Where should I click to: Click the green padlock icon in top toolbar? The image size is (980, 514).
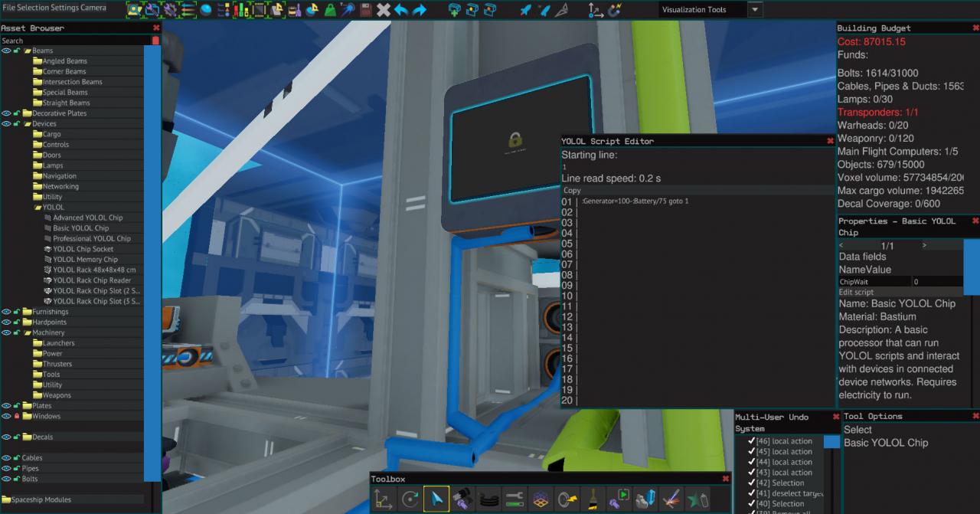point(330,10)
